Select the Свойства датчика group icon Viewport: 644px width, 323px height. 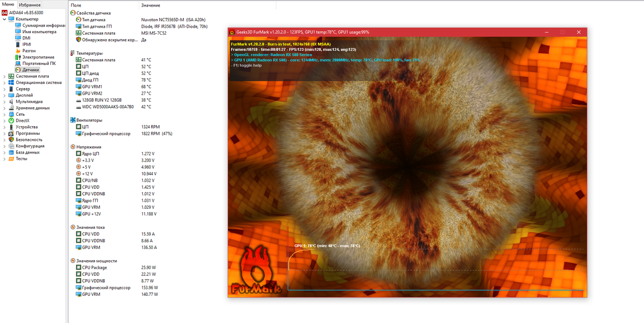[73, 13]
